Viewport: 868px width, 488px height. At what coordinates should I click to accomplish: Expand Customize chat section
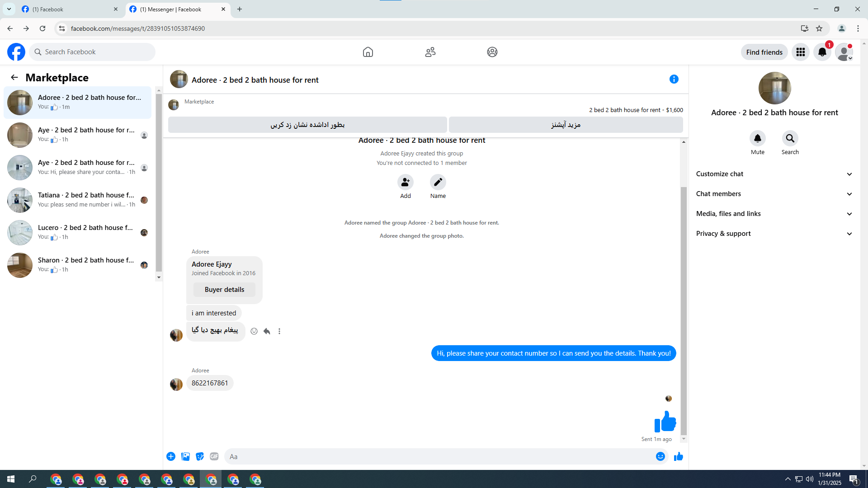[774, 174]
